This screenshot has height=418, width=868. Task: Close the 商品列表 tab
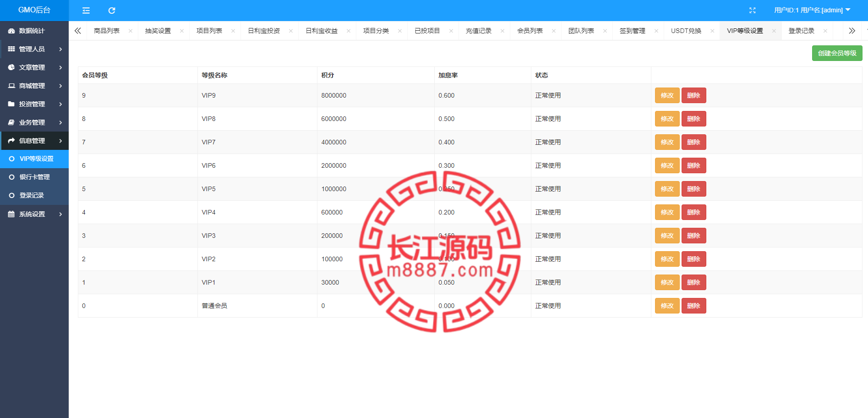click(131, 31)
